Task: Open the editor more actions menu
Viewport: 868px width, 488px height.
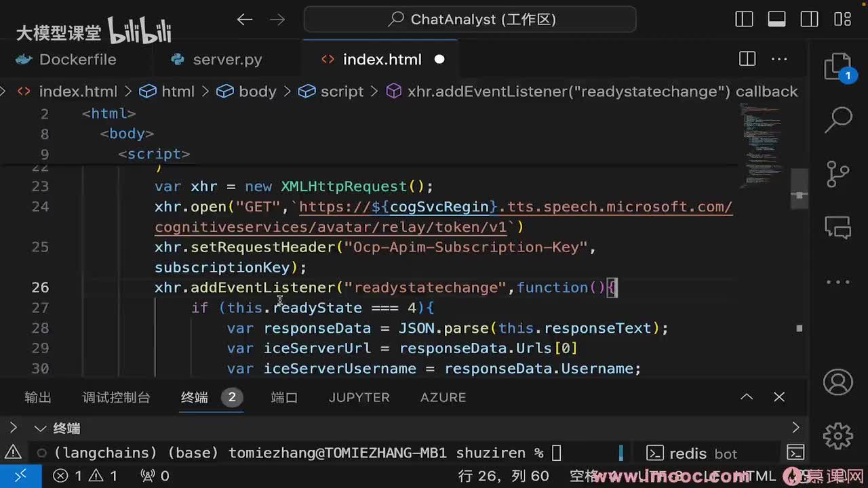Action: click(x=779, y=60)
